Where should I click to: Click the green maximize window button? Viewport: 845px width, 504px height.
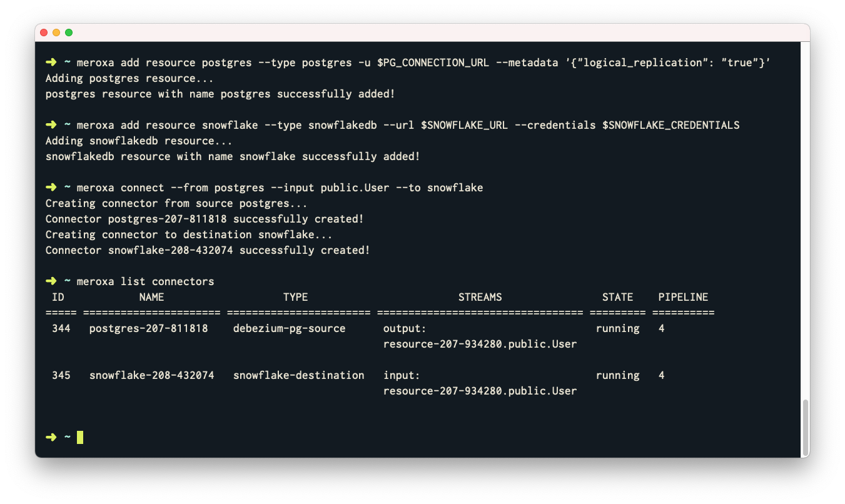click(69, 33)
